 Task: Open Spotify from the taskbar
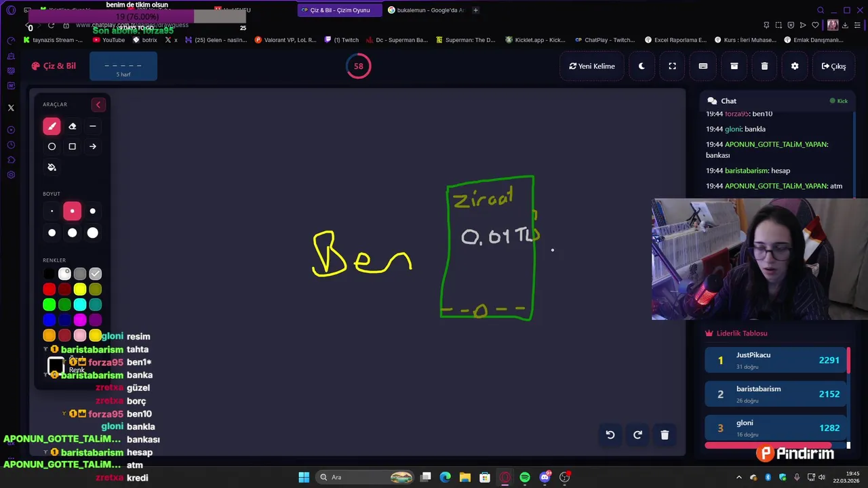tap(525, 477)
